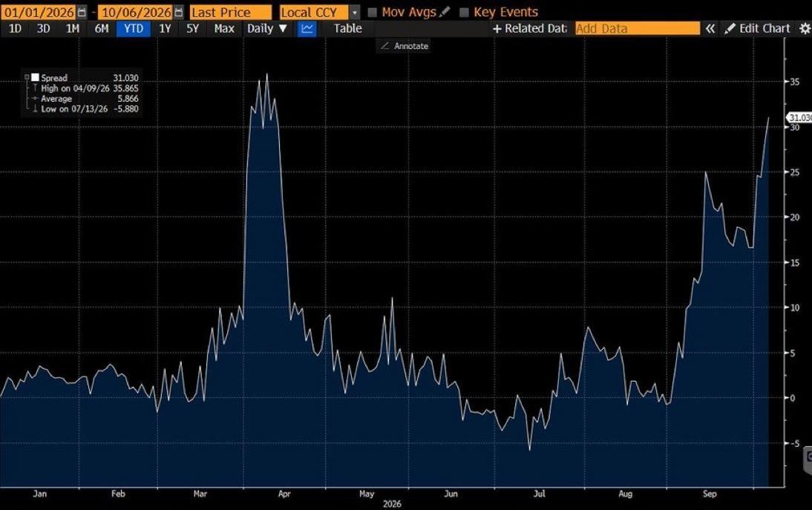Click the Annotate pencil button
Viewport: 812px width, 510px height.
point(405,46)
